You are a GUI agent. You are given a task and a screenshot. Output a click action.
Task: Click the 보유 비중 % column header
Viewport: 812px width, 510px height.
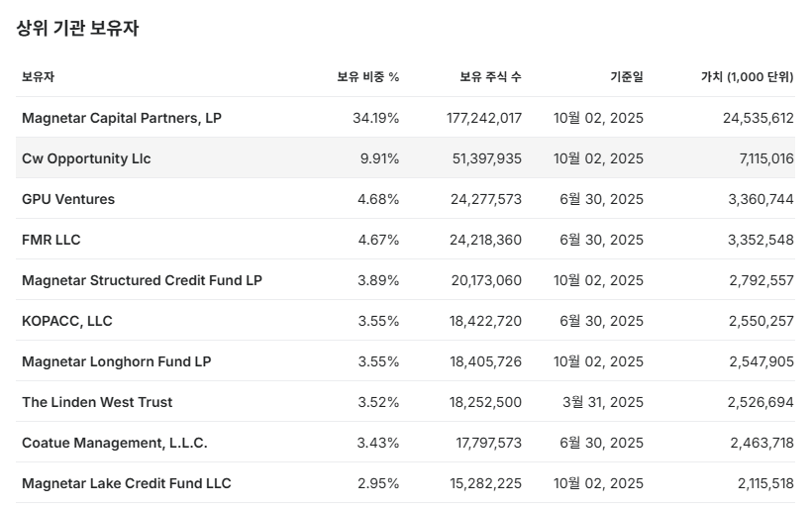tap(367, 77)
